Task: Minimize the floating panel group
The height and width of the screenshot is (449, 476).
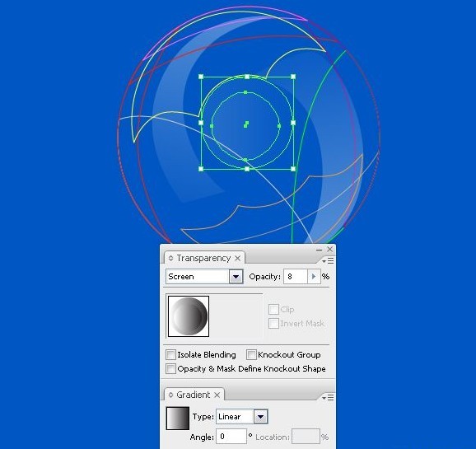Action: click(319, 250)
